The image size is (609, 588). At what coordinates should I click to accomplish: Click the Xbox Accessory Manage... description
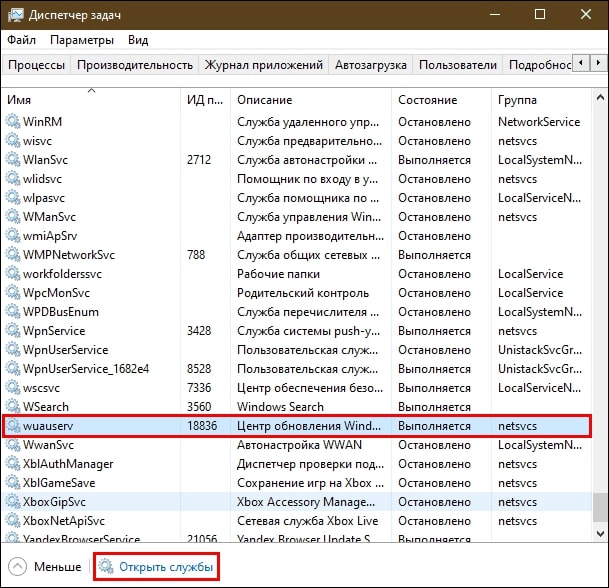coord(306,502)
